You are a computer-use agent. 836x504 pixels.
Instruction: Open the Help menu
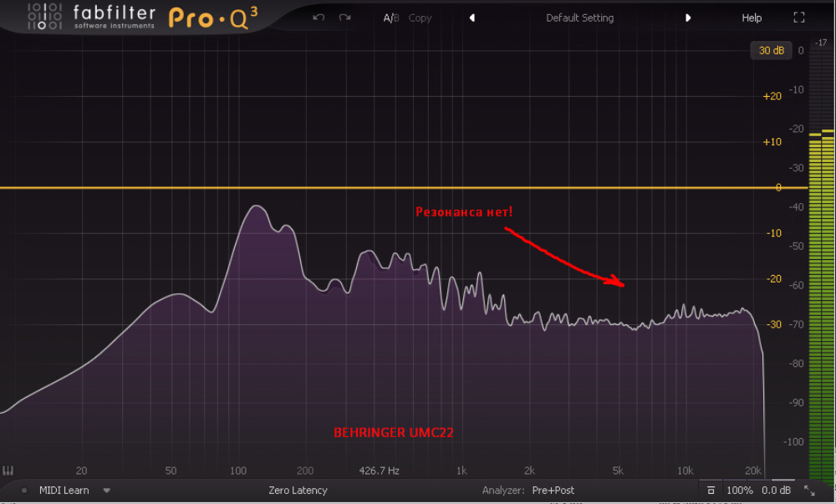point(752,18)
